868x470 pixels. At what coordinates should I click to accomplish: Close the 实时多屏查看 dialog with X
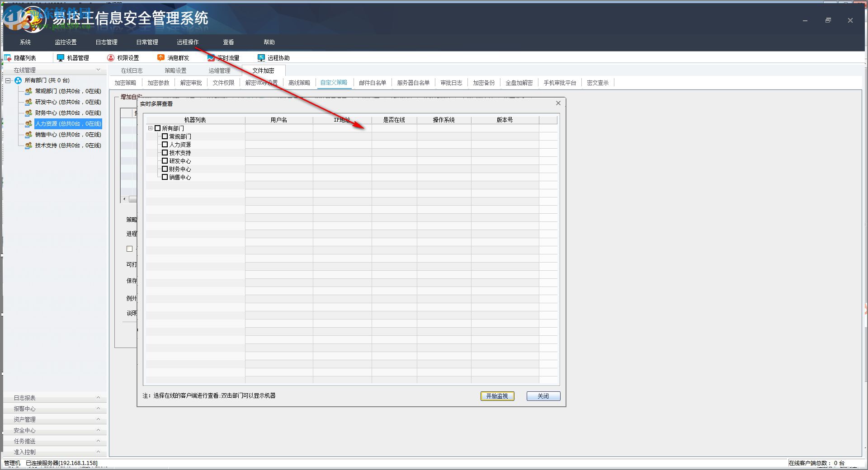point(558,103)
